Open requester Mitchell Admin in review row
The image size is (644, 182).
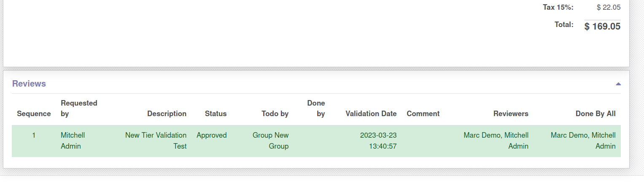tap(73, 141)
